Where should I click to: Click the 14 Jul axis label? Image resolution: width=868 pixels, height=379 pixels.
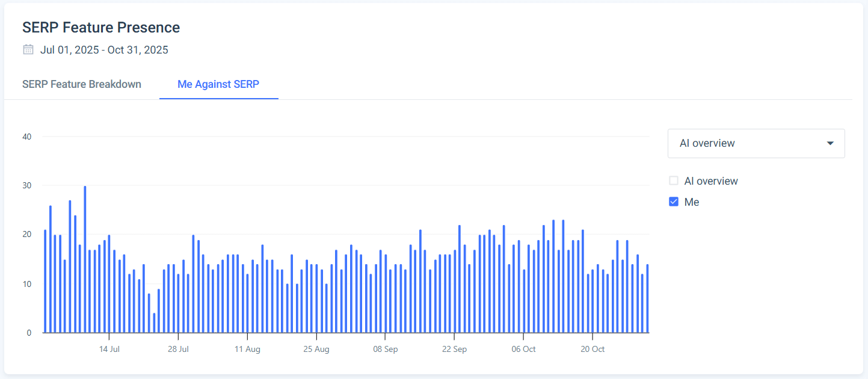(x=109, y=349)
